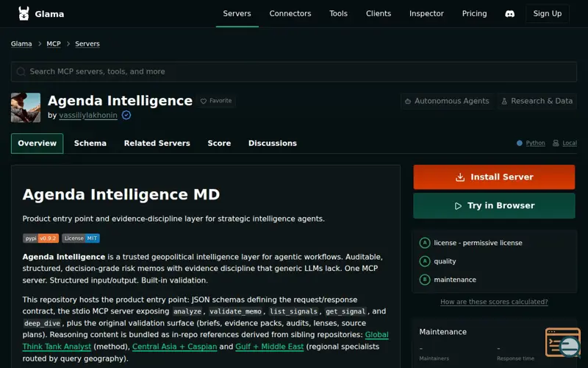Open the Gulf + Middle East link
Screen dimensions: 588x368
pyautogui.click(x=270, y=347)
